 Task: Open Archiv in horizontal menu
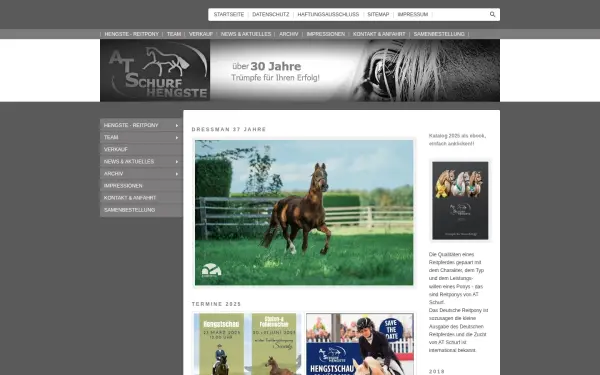pyautogui.click(x=289, y=34)
